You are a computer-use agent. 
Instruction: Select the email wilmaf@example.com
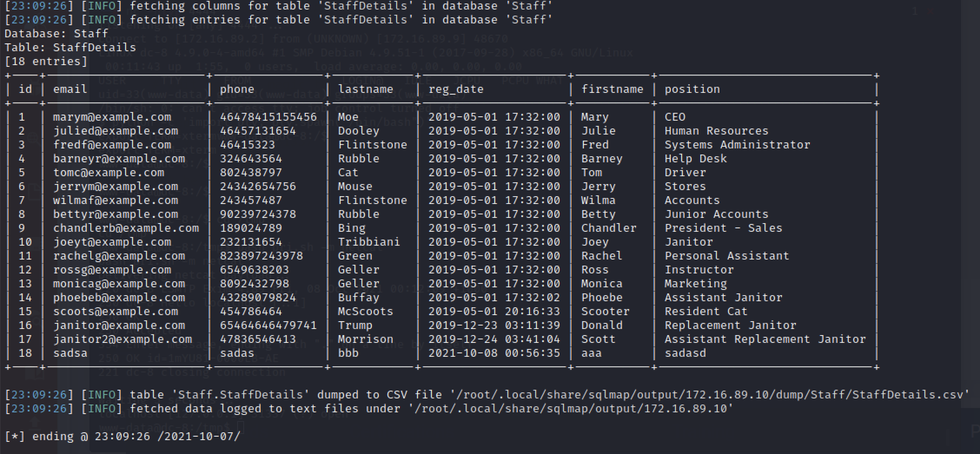point(116,200)
